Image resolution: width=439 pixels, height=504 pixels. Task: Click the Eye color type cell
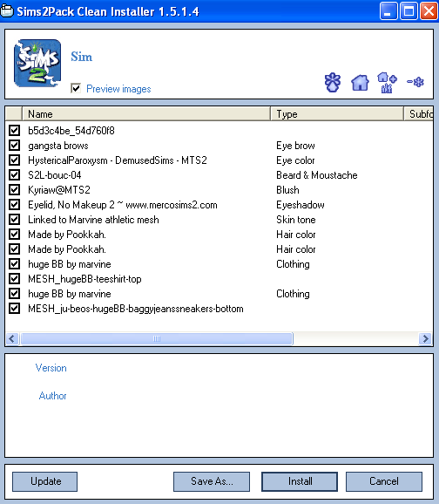295,160
